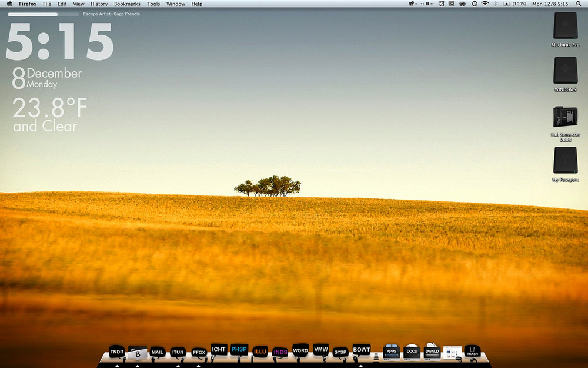588x368 pixels.
Task: Open the History menu
Action: 99,4
